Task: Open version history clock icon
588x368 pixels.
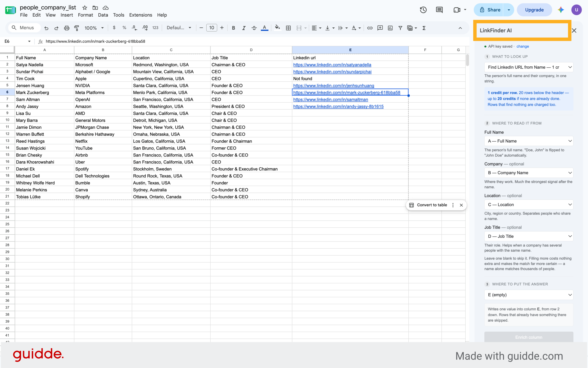Action: point(423,10)
